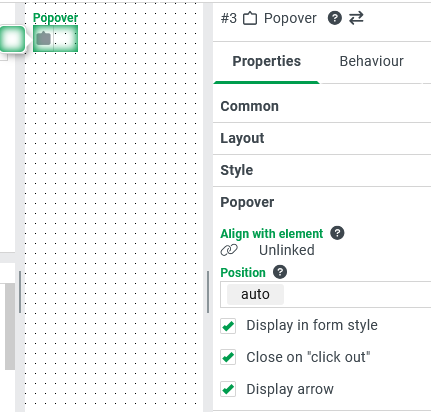Click the unlinked chain icon
The width and height of the screenshot is (431, 412).
tap(229, 250)
